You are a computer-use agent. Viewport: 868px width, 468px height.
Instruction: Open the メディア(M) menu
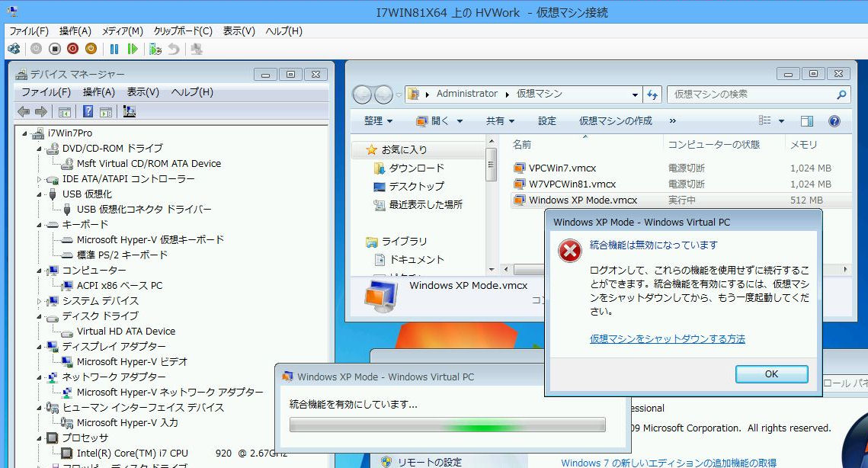[123, 31]
